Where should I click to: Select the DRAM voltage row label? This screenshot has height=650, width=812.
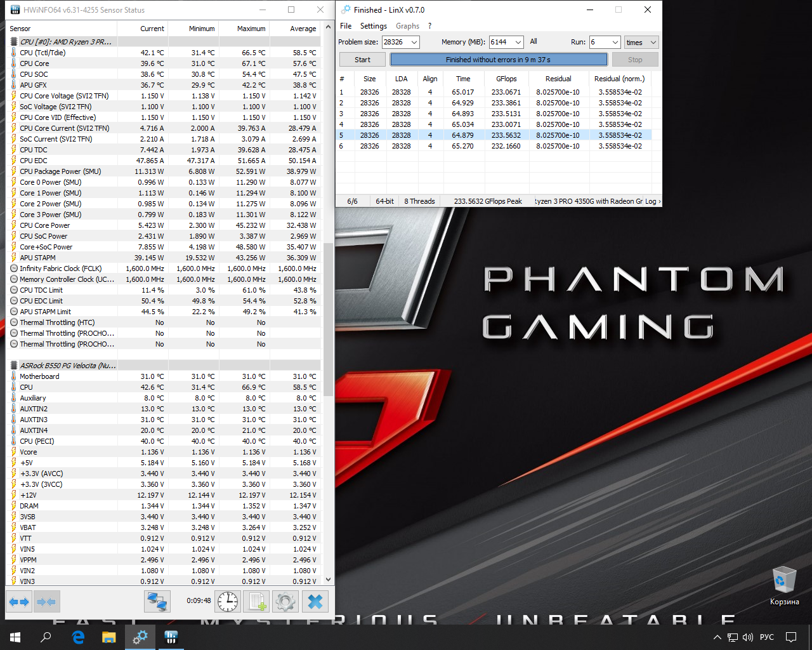pyautogui.click(x=29, y=506)
